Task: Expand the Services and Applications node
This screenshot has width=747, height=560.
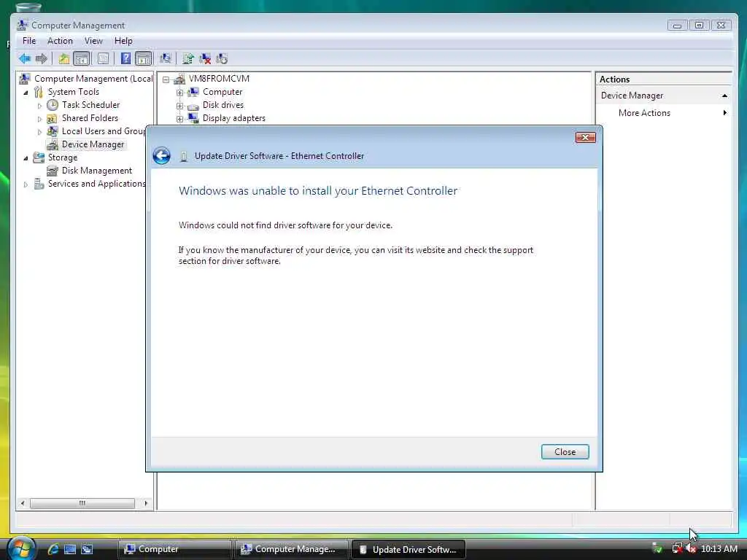Action: (x=26, y=184)
